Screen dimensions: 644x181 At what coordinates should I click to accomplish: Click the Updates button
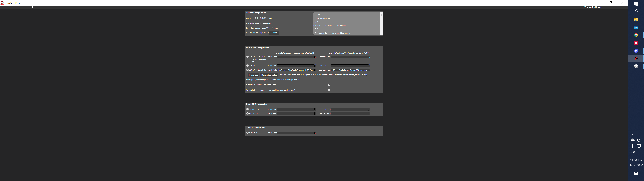pos(274,33)
